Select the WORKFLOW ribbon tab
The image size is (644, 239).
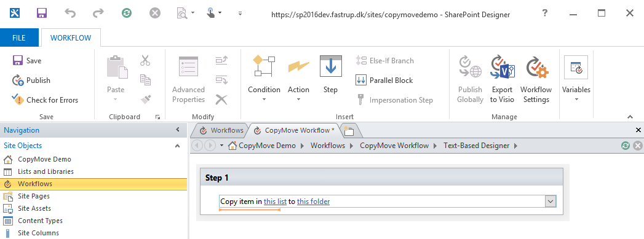pos(71,37)
